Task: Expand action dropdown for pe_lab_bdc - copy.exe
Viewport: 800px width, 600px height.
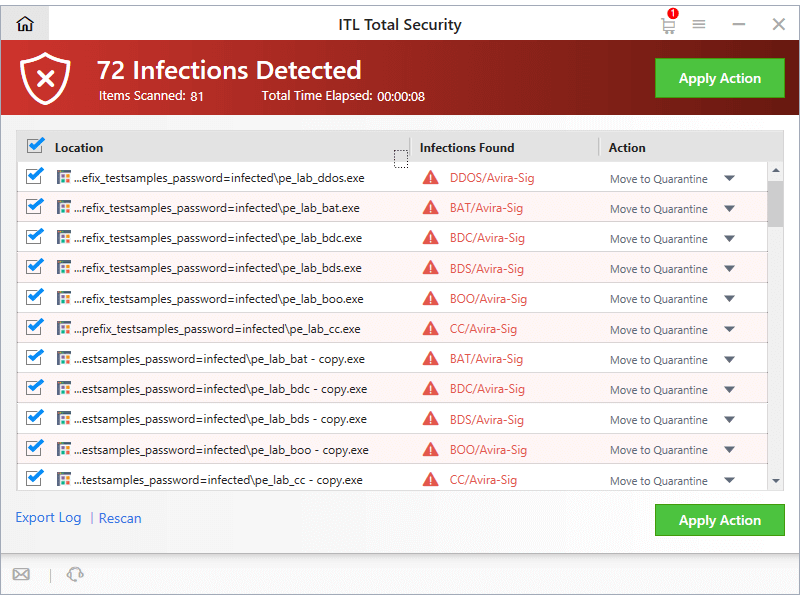Action: point(730,389)
